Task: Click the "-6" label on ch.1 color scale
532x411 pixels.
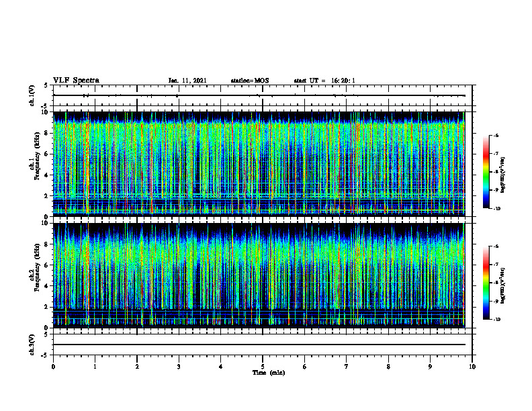Action: click(x=496, y=135)
